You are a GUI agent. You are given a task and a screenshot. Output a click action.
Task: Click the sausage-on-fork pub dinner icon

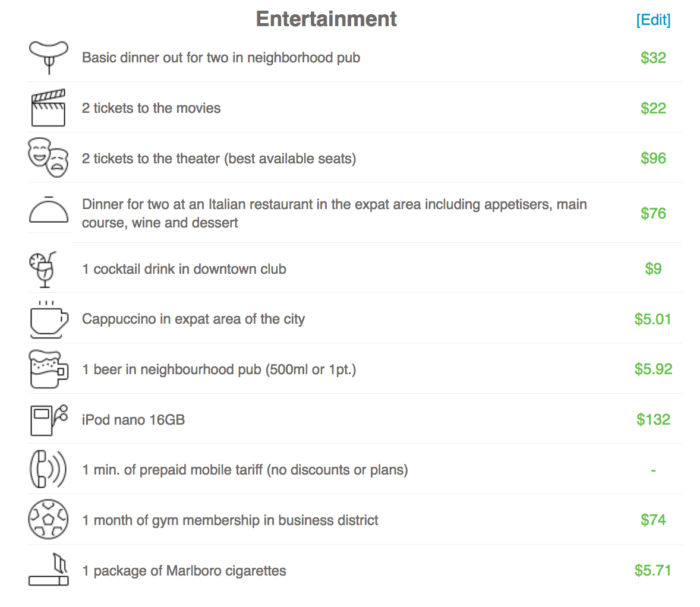[49, 57]
